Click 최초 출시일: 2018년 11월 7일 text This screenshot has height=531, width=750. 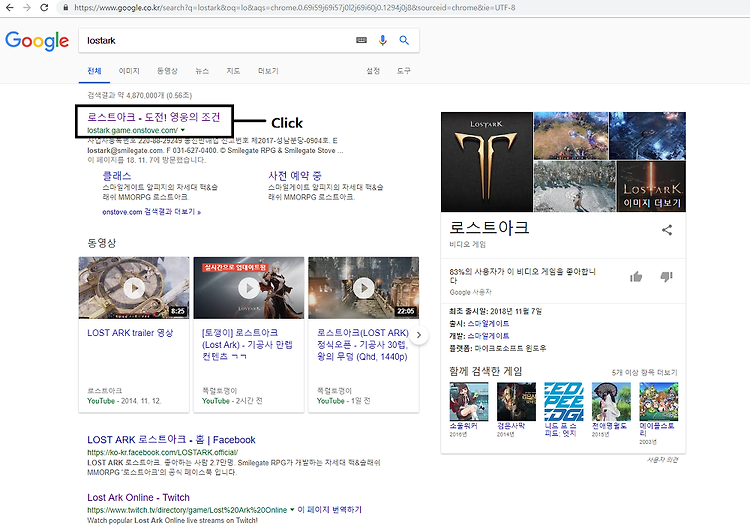(x=496, y=311)
